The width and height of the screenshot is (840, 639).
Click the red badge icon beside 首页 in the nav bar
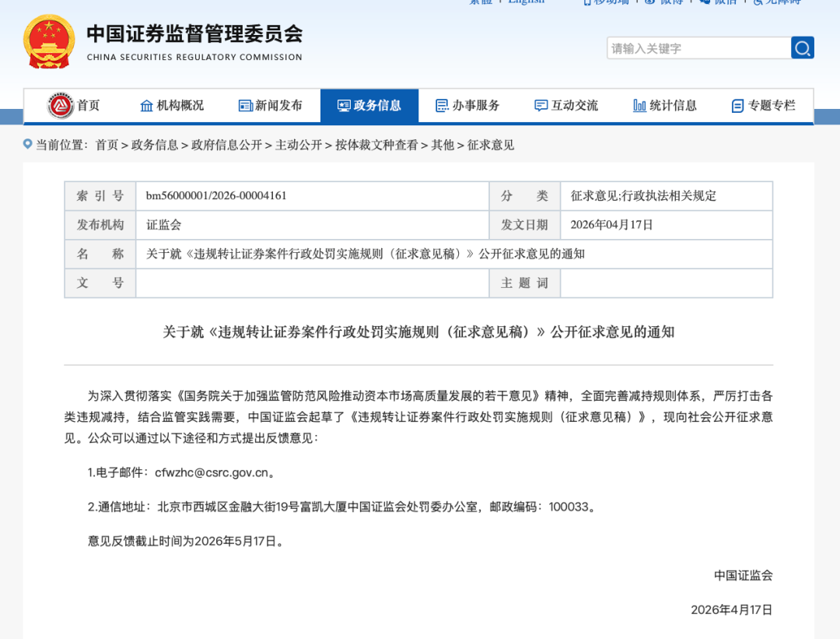(x=61, y=106)
